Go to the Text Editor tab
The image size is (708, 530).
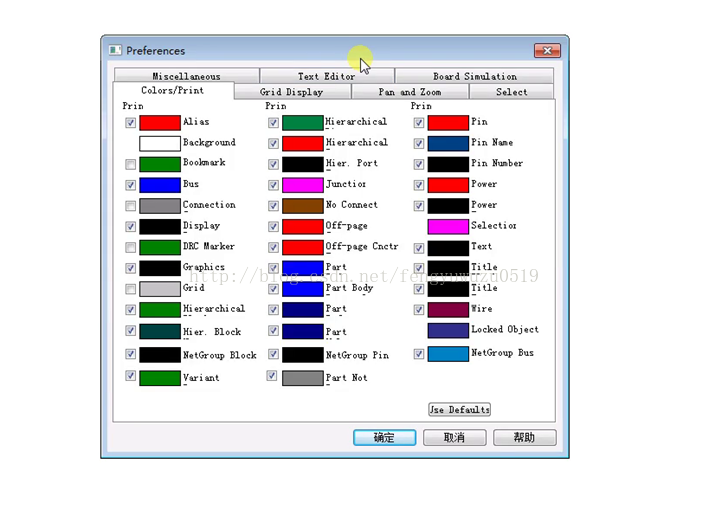pyautogui.click(x=326, y=76)
